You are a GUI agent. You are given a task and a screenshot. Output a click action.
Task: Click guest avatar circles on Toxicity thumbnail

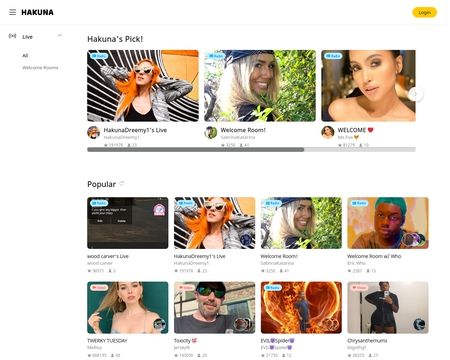243,324
